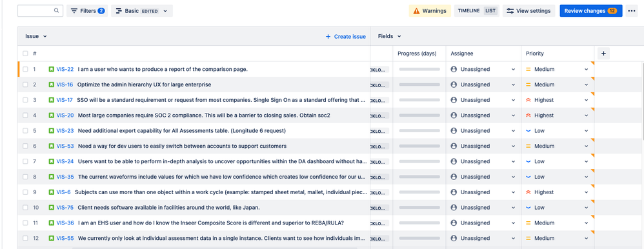Viewport: 644px width, 249px height.
Task: Tick the checkbox for row VIS-20
Action: pyautogui.click(x=25, y=115)
